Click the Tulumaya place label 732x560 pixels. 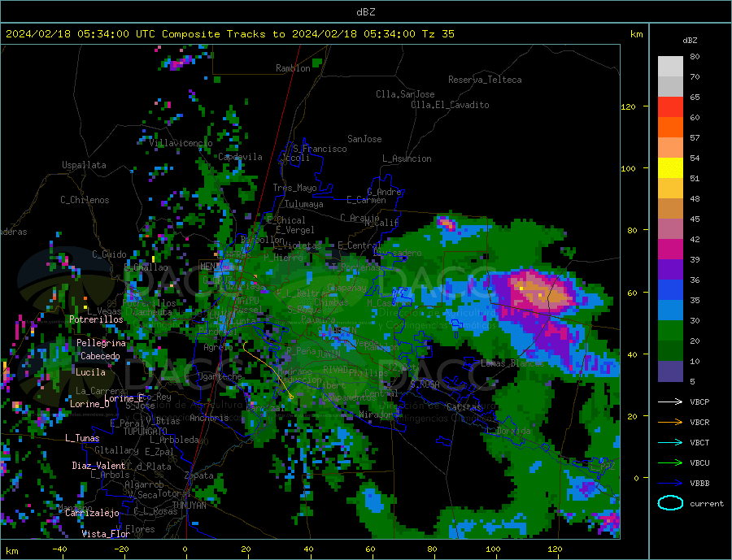[x=304, y=204]
